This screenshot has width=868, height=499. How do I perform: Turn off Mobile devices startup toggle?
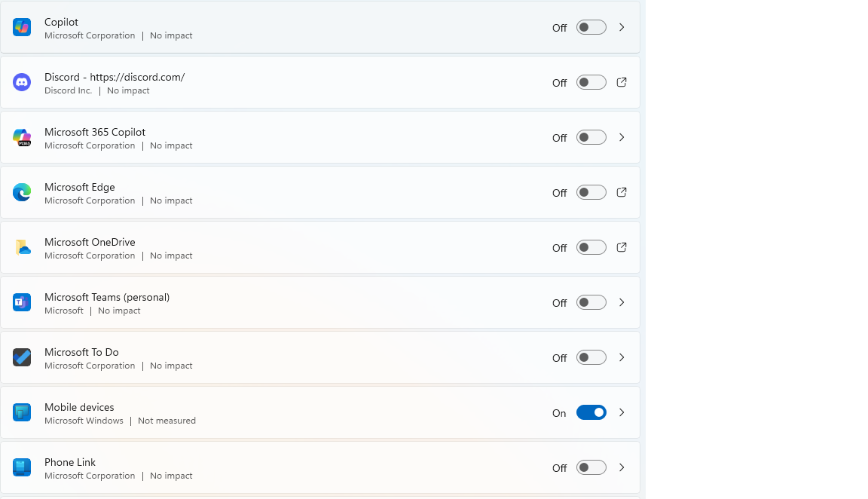coord(591,413)
